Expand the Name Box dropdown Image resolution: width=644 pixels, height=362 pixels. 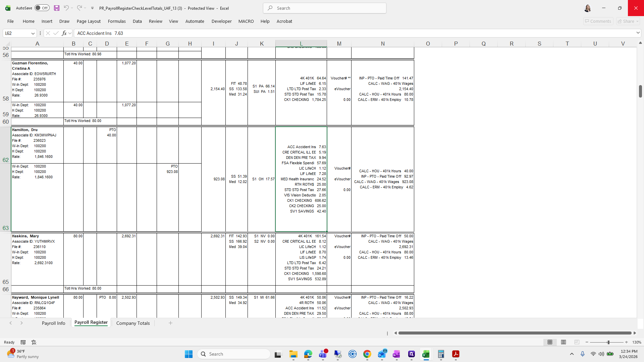pyautogui.click(x=33, y=33)
